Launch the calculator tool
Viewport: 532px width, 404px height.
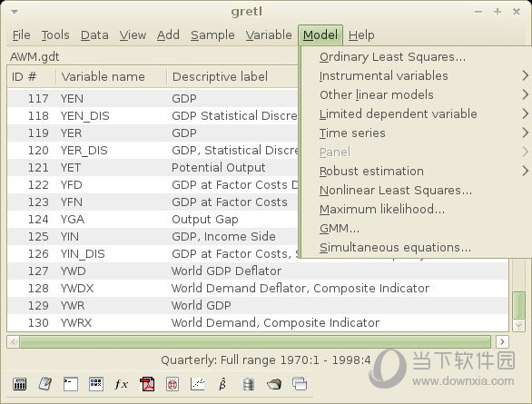(x=19, y=384)
